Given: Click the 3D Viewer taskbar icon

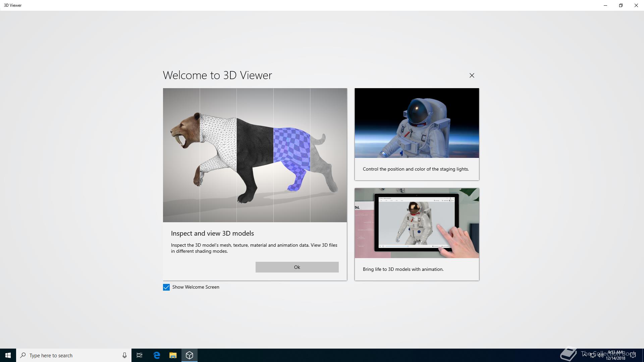Looking at the screenshot, I should click(x=190, y=355).
